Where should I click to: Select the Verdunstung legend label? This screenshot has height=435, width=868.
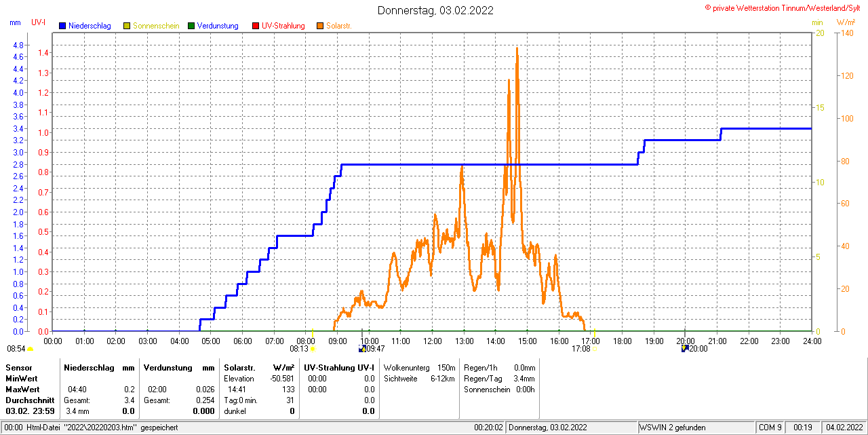coord(218,26)
